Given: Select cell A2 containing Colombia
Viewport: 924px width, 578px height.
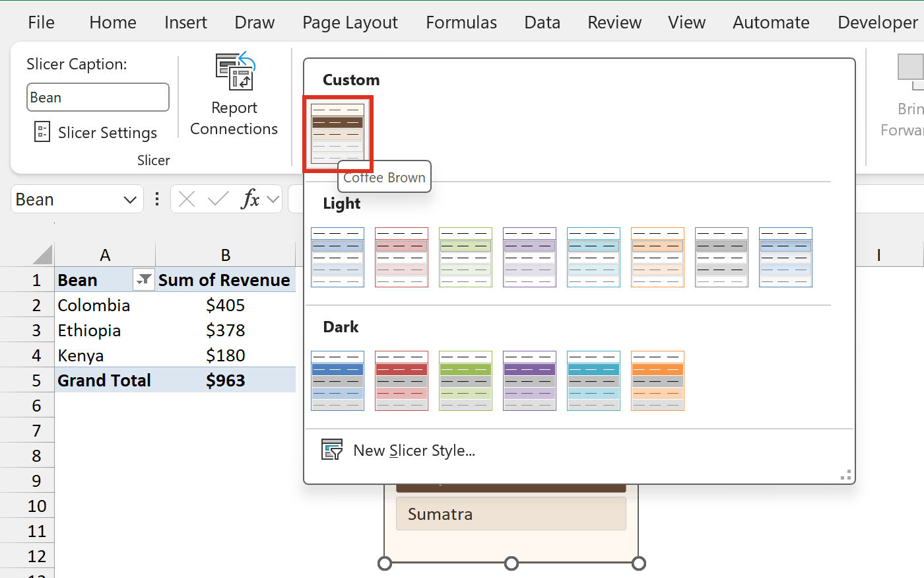Looking at the screenshot, I should [x=105, y=305].
